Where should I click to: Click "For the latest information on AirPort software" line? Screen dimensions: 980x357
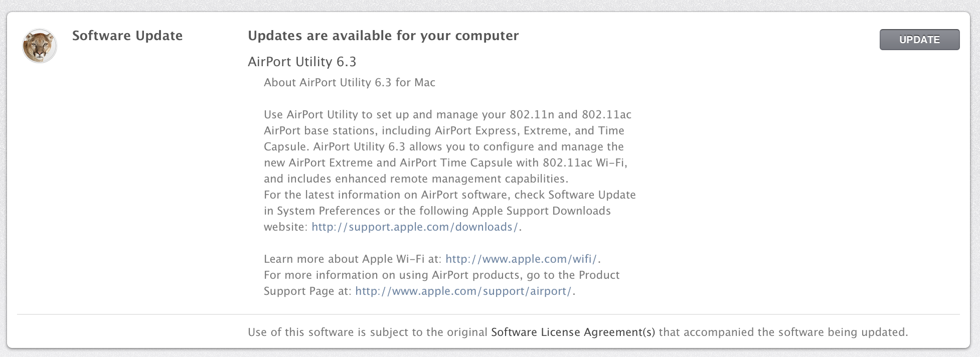tap(449, 195)
